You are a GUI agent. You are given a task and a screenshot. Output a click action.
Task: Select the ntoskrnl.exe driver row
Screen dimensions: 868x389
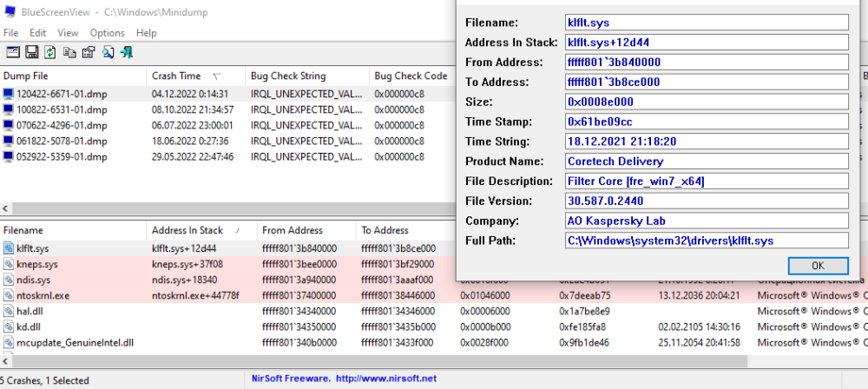click(43, 296)
